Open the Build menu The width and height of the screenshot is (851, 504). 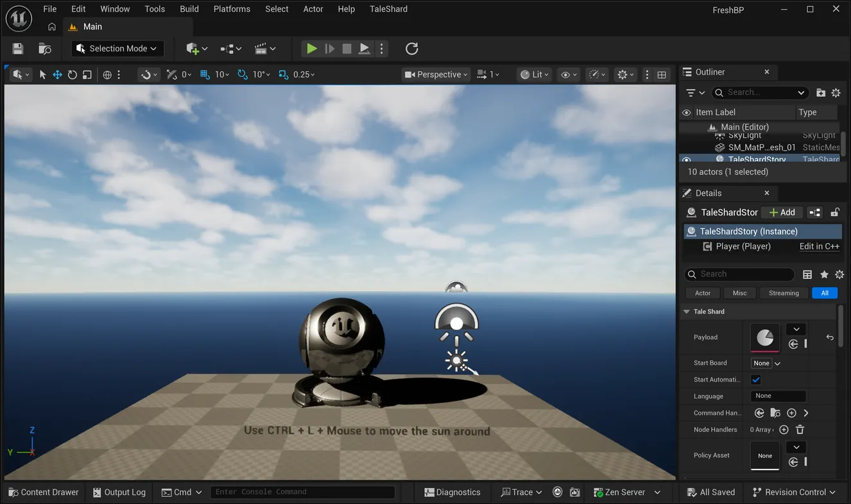coord(189,9)
